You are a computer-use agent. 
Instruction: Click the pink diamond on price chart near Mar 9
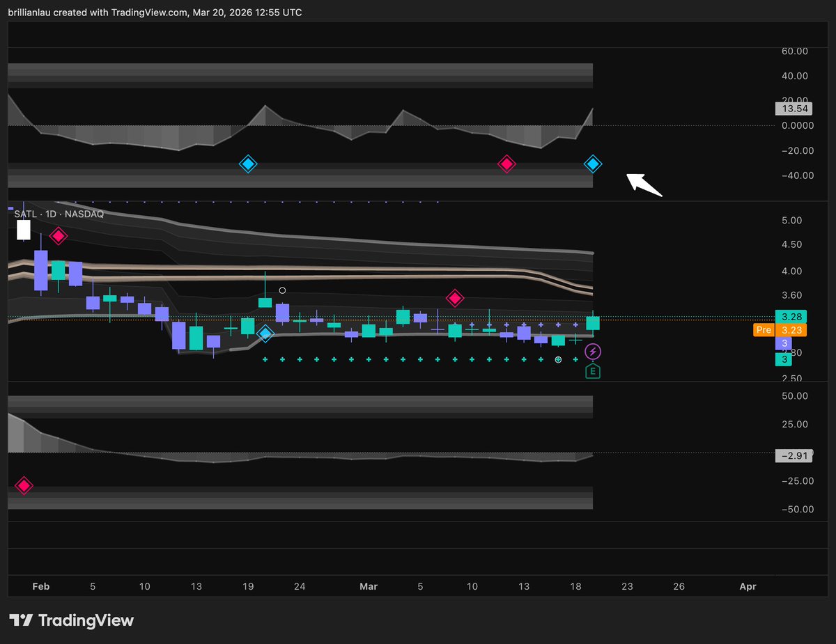455,298
